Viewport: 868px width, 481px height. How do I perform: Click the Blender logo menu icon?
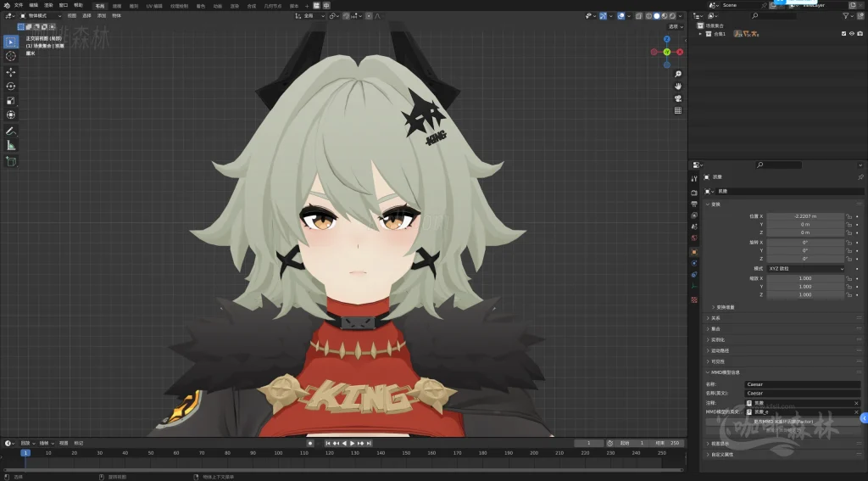7,5
